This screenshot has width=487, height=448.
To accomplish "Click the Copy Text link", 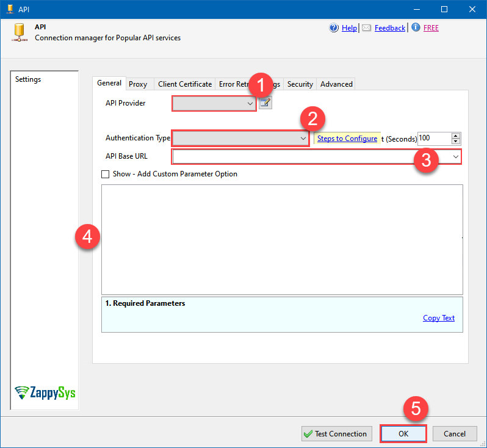I will pos(439,318).
